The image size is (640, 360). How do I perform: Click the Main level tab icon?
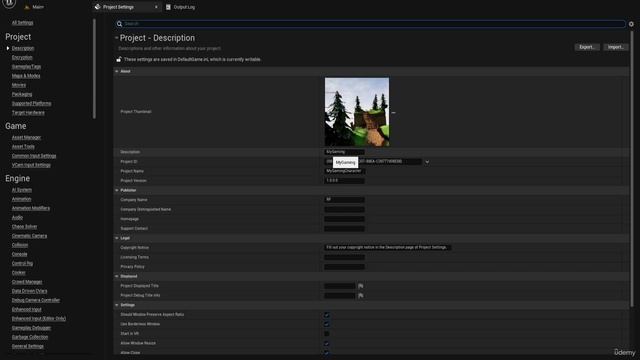(27, 7)
